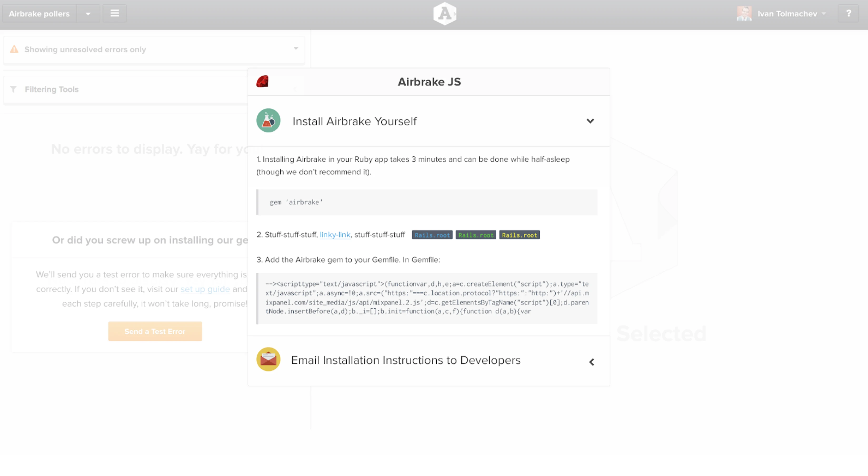Viewport: 868px width, 476px height.
Task: Follow the linky-link hyperlink
Action: [x=335, y=235]
